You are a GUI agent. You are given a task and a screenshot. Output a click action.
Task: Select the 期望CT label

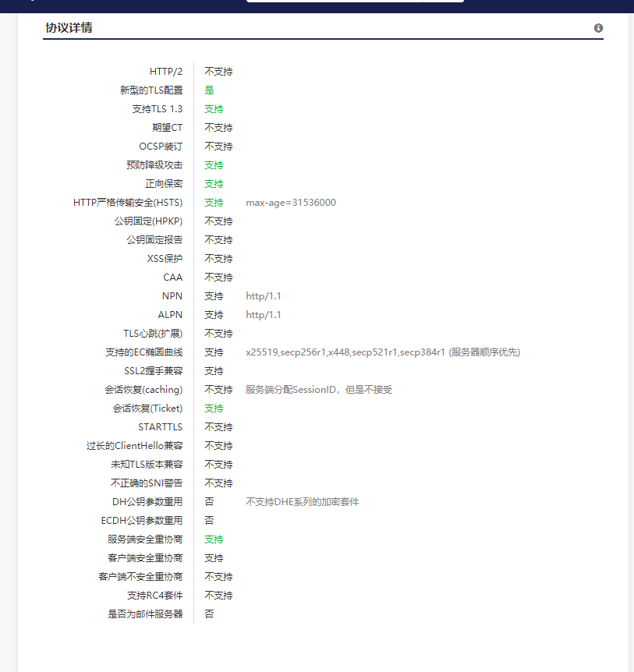point(167,128)
